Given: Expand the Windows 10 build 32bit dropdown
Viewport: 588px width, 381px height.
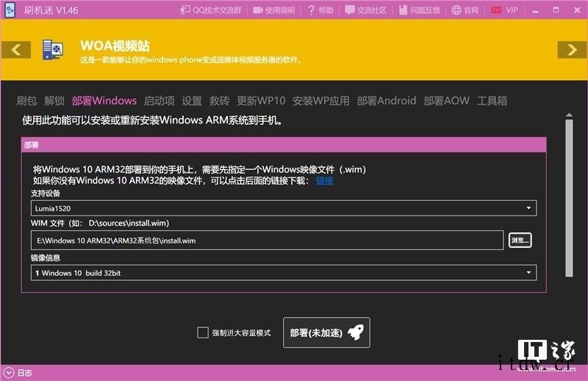Looking at the screenshot, I should [x=284, y=273].
